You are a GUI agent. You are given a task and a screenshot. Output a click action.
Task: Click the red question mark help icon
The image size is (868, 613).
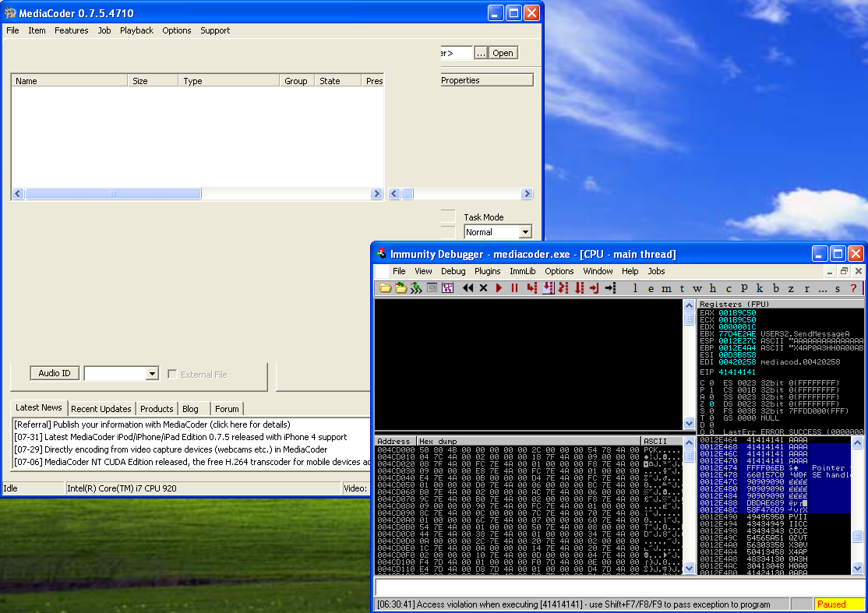[854, 288]
